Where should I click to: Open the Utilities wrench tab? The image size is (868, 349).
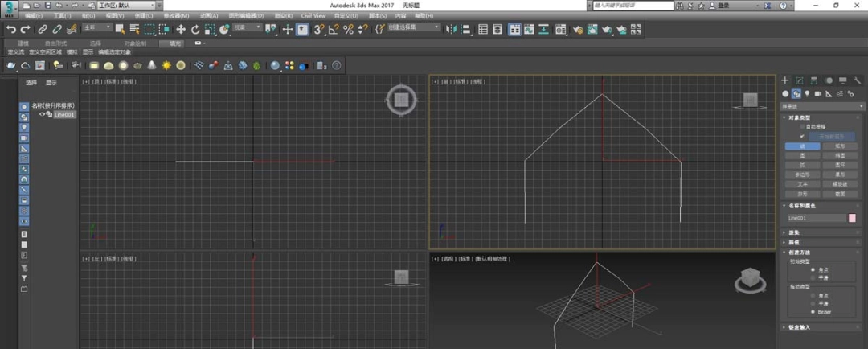pyautogui.click(x=858, y=81)
